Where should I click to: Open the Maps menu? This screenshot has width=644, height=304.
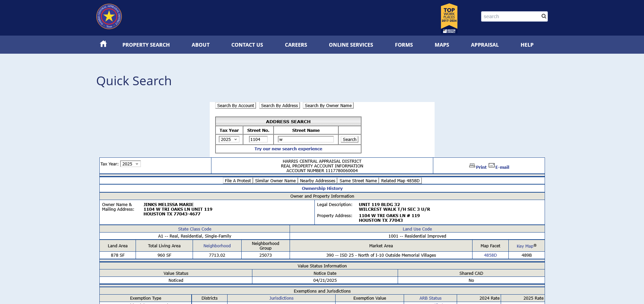pos(442,45)
